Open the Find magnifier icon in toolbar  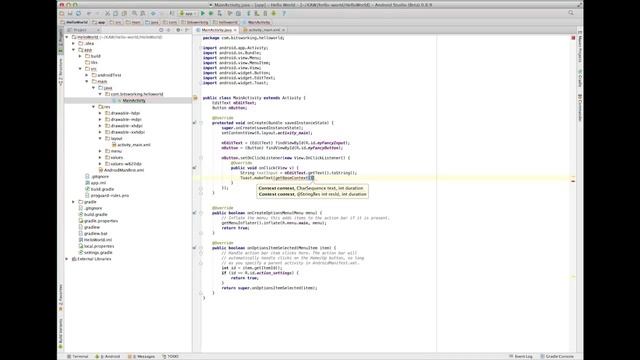coord(134,13)
